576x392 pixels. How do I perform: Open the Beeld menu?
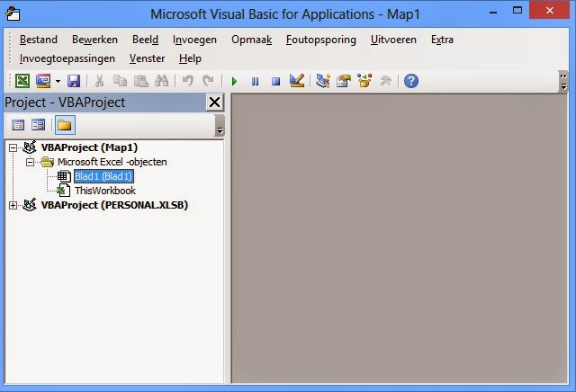point(145,40)
